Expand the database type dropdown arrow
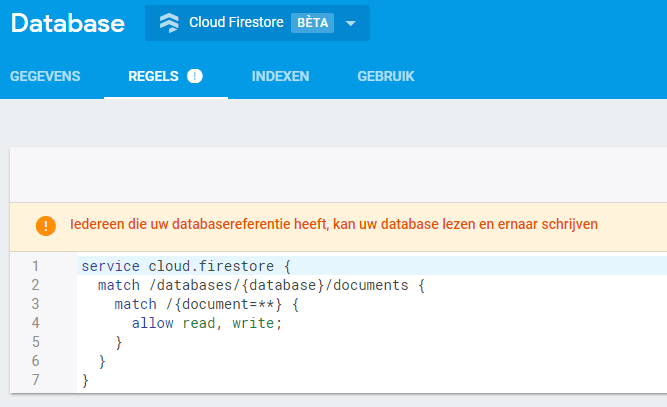The width and height of the screenshot is (667, 407). pyautogui.click(x=350, y=24)
